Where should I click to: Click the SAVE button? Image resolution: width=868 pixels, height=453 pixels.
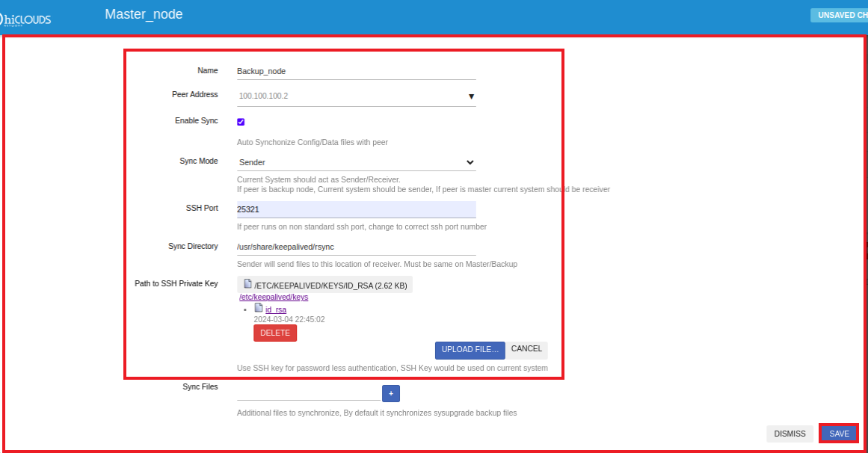tap(839, 434)
